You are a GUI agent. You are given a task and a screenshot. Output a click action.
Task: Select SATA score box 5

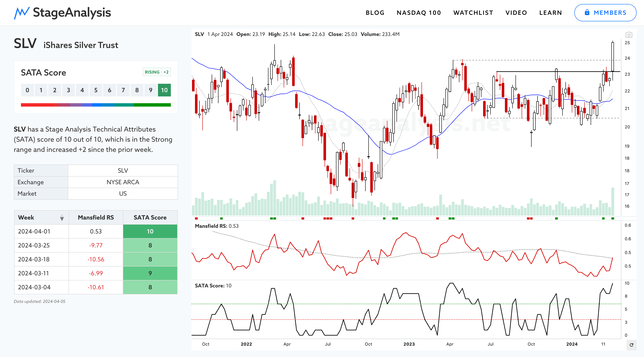96,90
